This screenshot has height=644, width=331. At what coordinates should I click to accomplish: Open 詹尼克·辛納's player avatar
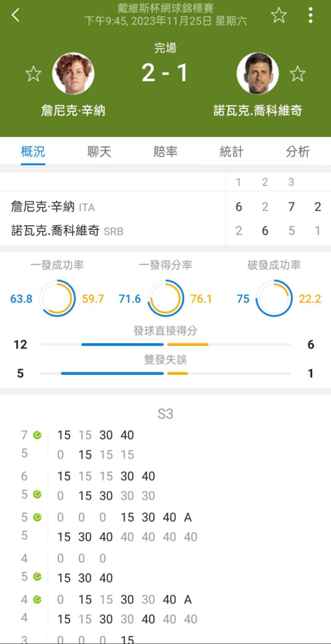tap(73, 74)
